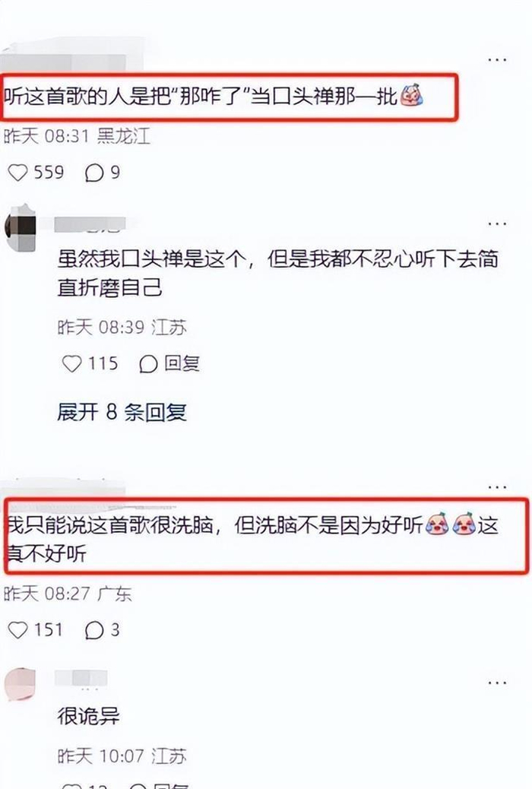This screenshot has width=532, height=789.
Task: Like the reply with 115 likes
Action: pos(71,363)
